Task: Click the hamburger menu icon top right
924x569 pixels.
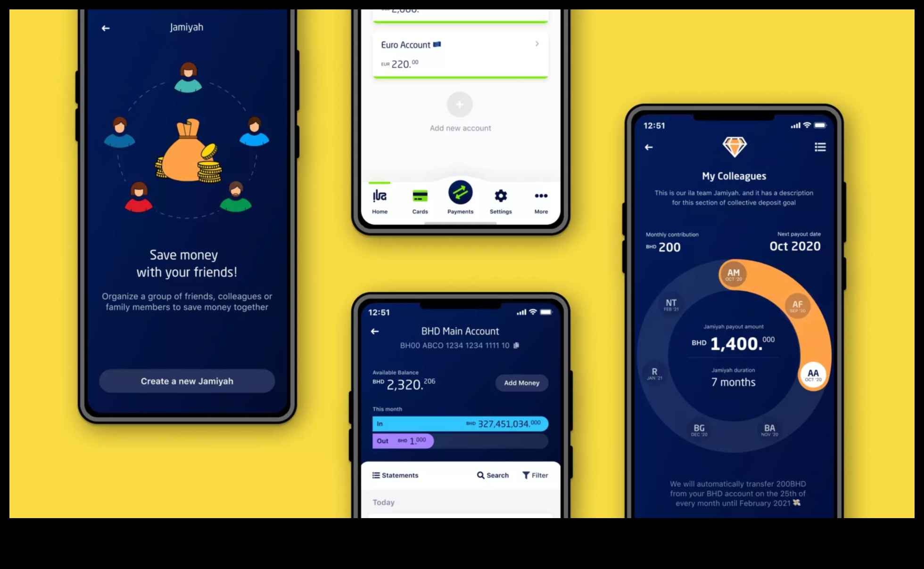Action: [x=820, y=146]
